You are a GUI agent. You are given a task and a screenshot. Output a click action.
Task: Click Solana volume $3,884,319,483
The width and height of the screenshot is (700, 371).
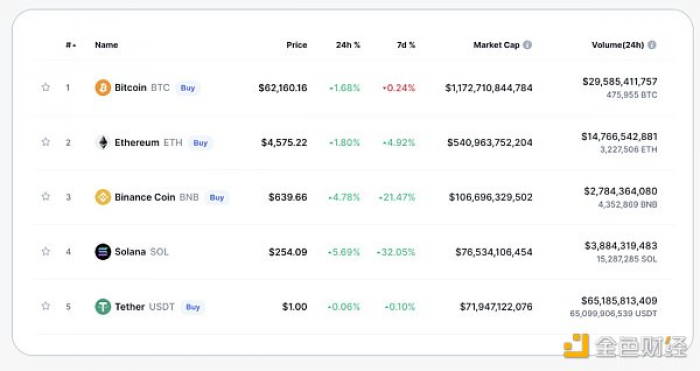pos(621,246)
